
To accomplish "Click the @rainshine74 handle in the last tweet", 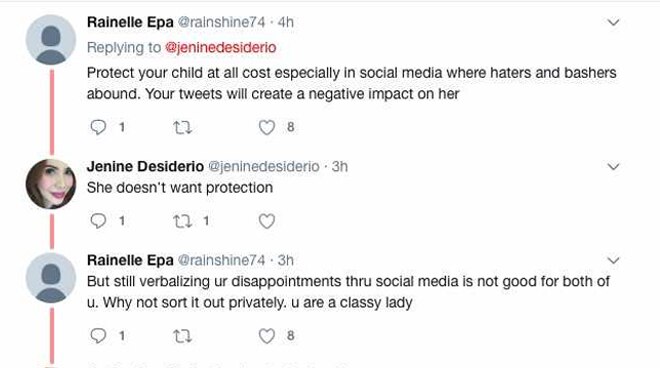I will click(x=221, y=260).
